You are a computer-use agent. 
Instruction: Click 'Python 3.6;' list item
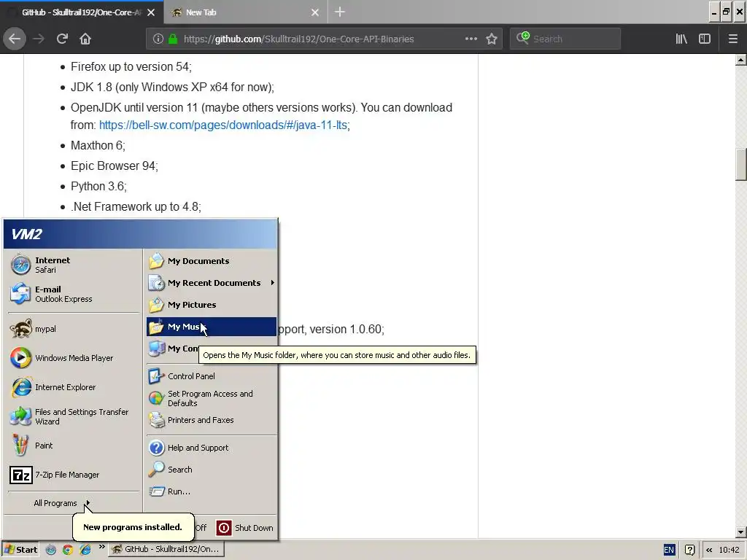click(x=98, y=186)
